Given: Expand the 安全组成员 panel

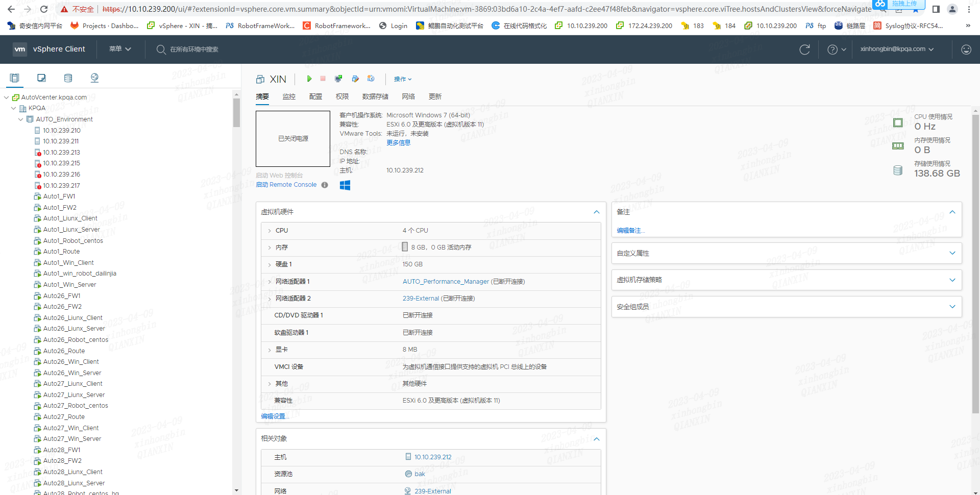Looking at the screenshot, I should pos(952,307).
